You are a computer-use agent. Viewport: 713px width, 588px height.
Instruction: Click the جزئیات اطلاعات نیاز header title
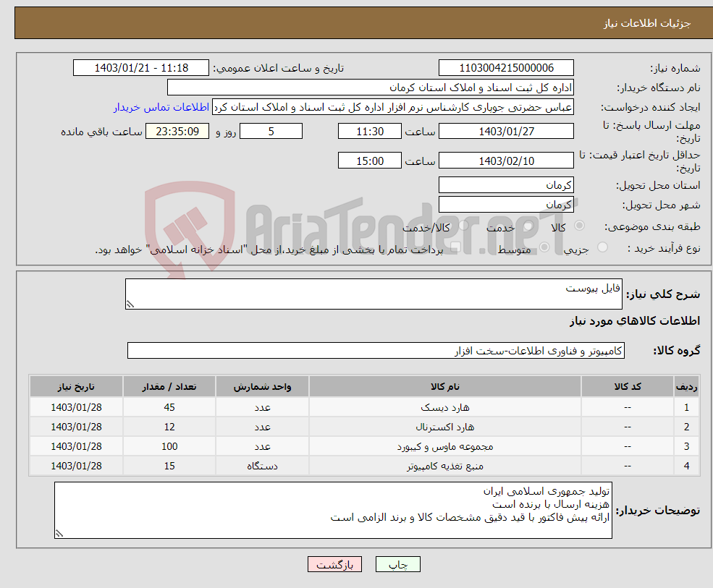point(647,23)
